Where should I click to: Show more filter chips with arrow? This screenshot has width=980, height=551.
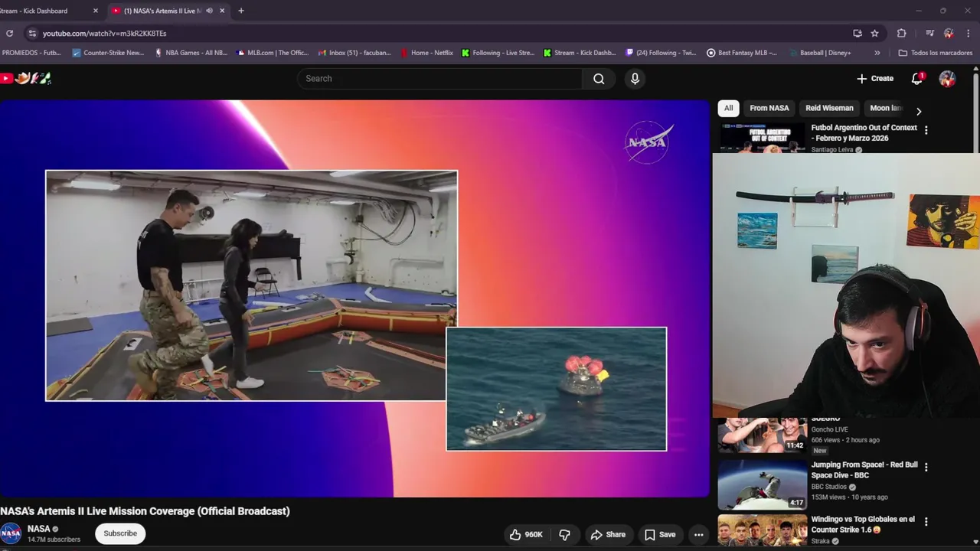point(919,111)
